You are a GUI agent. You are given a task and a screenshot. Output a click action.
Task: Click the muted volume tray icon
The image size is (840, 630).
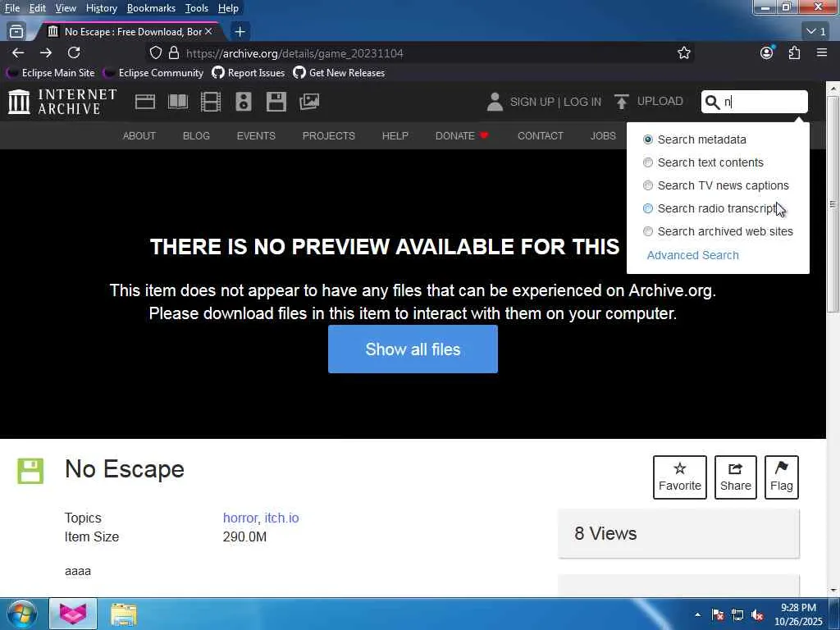(757, 615)
